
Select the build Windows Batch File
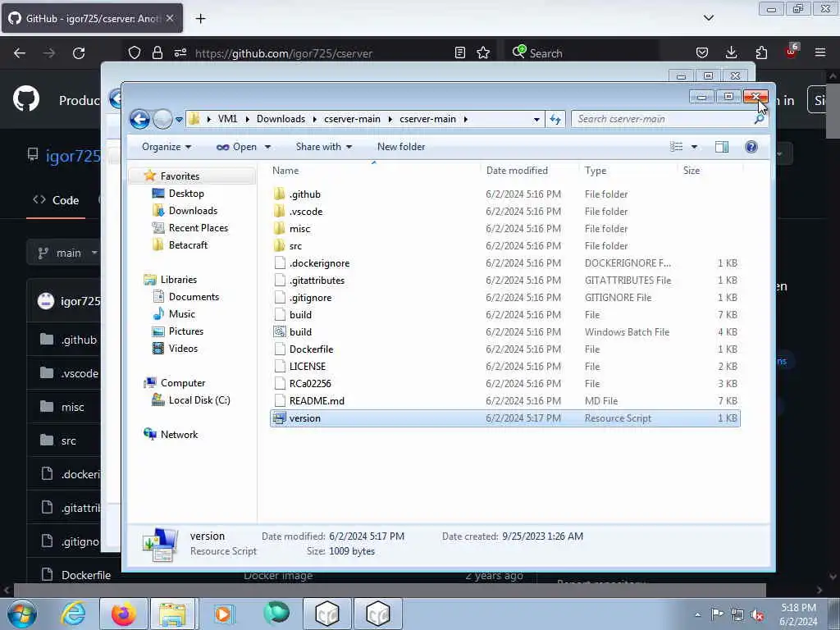point(504,332)
